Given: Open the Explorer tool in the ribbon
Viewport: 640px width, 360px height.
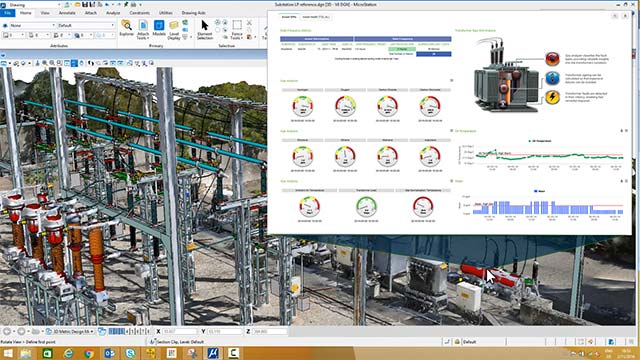Looking at the screenshot, I should [127, 28].
